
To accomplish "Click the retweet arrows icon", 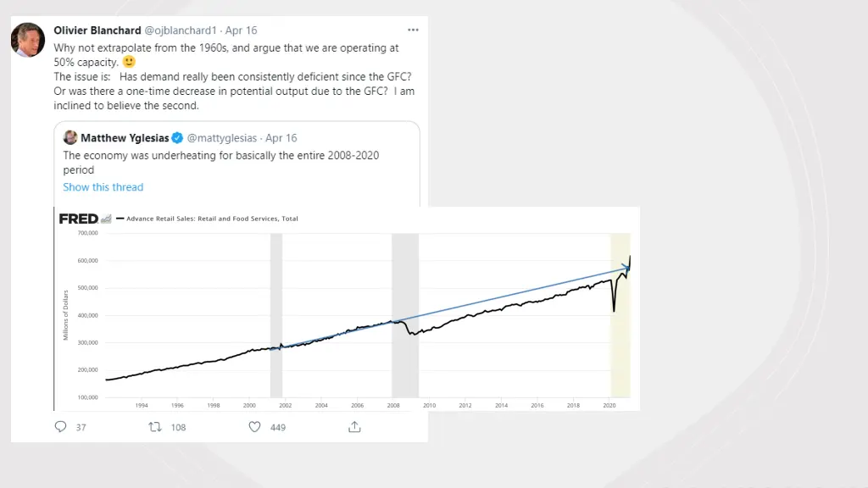I will tap(155, 427).
